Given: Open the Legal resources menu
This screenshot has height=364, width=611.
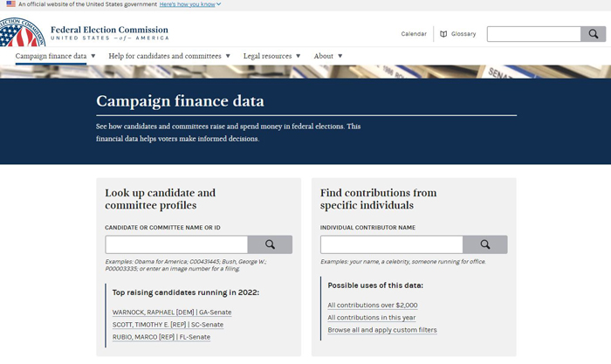Looking at the screenshot, I should point(267,56).
